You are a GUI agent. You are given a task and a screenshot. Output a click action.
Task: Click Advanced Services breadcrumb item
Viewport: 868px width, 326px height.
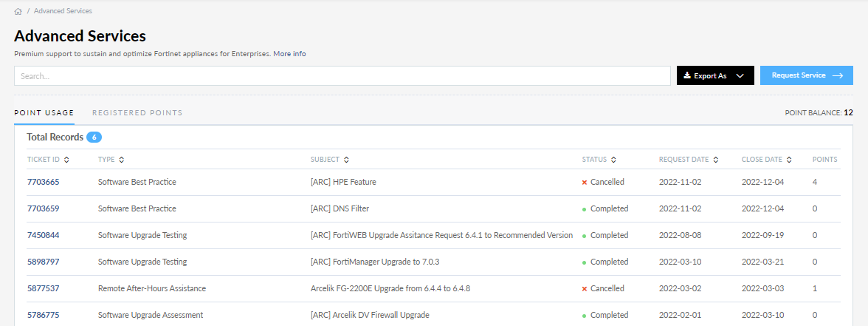pyautogui.click(x=63, y=12)
